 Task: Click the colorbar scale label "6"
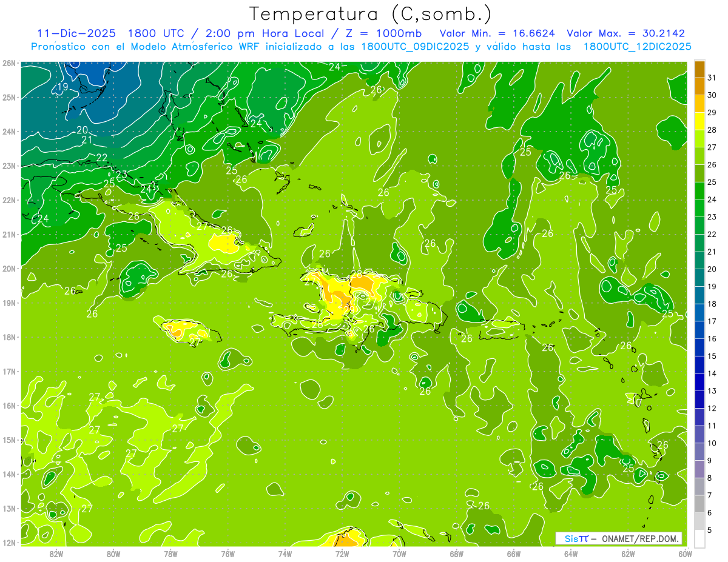click(710, 513)
